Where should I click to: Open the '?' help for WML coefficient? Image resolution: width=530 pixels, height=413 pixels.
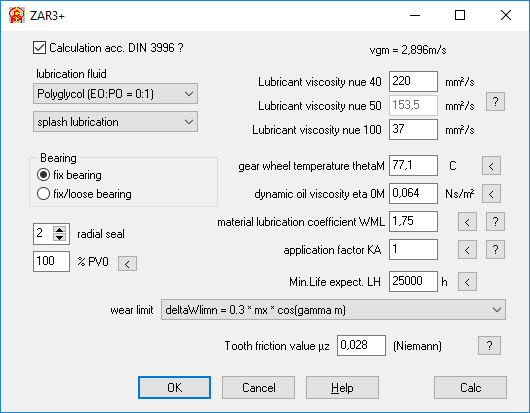(x=495, y=222)
